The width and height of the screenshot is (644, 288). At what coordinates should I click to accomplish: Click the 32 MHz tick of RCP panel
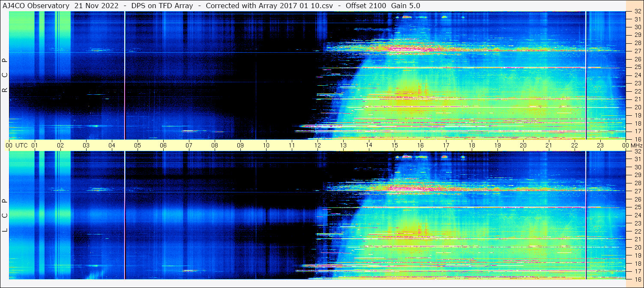tap(637, 12)
